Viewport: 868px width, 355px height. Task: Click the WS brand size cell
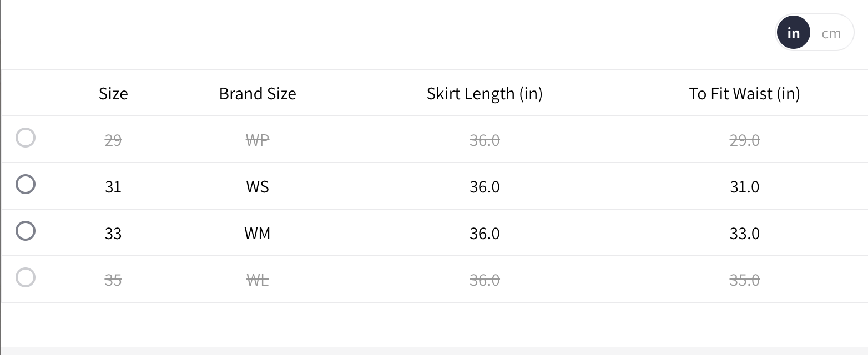258,186
